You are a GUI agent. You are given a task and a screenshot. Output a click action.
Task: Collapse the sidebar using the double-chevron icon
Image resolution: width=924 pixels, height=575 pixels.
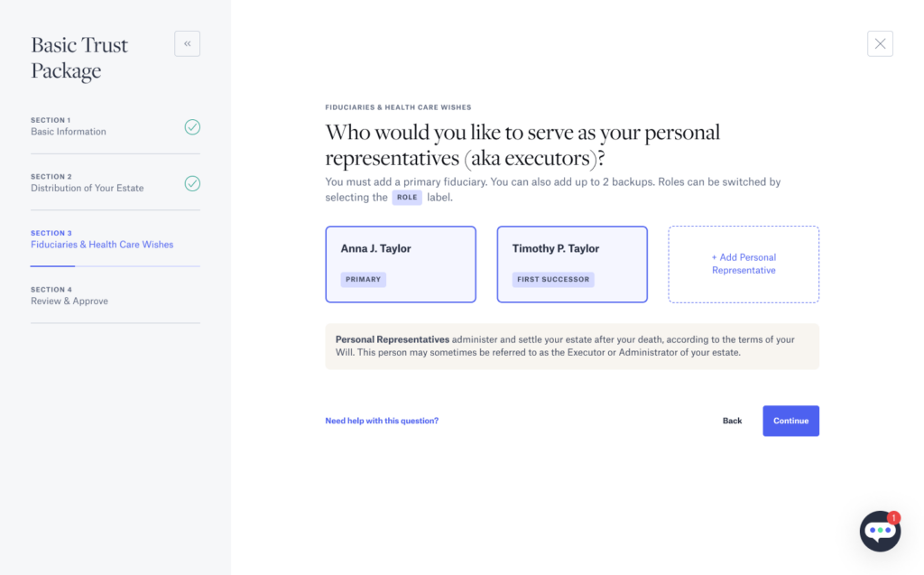tap(187, 43)
